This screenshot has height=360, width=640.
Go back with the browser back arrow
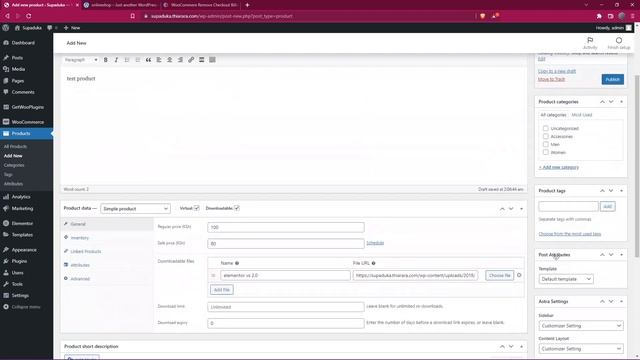pyautogui.click(x=7, y=16)
